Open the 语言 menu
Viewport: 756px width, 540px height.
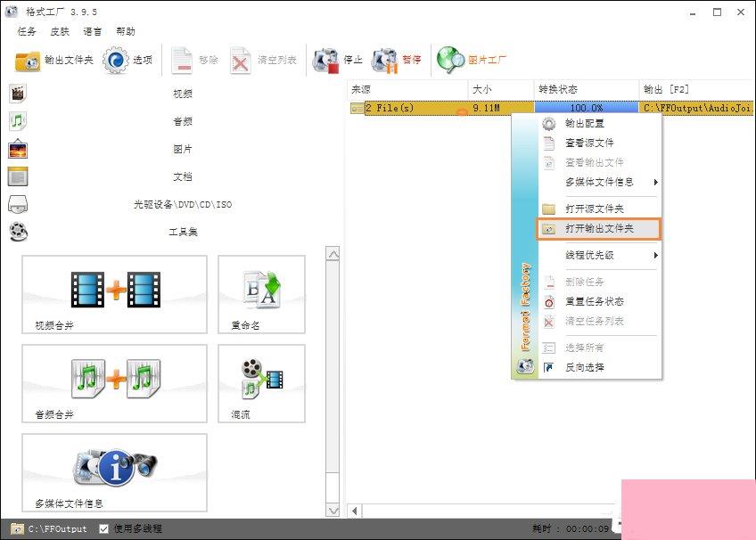pyautogui.click(x=93, y=31)
